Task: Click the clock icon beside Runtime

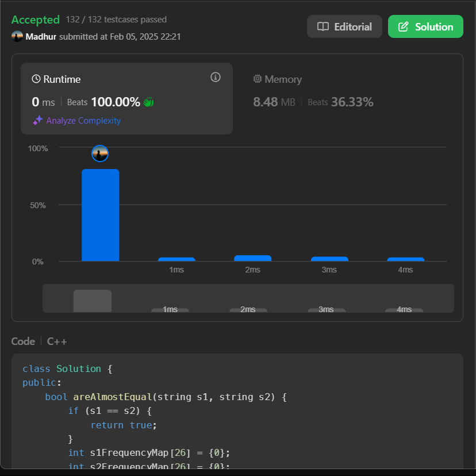Action: coord(36,79)
